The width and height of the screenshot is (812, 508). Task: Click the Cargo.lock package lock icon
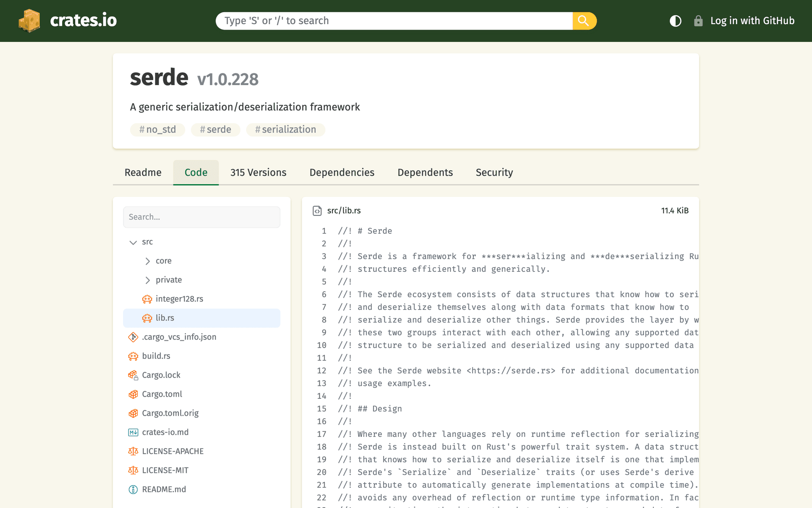click(x=133, y=375)
